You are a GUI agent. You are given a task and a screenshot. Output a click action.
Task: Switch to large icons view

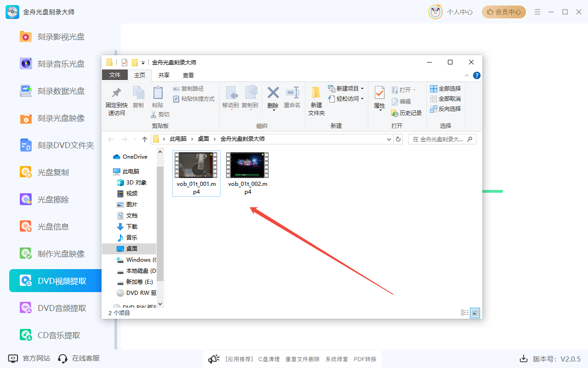tap(475, 313)
